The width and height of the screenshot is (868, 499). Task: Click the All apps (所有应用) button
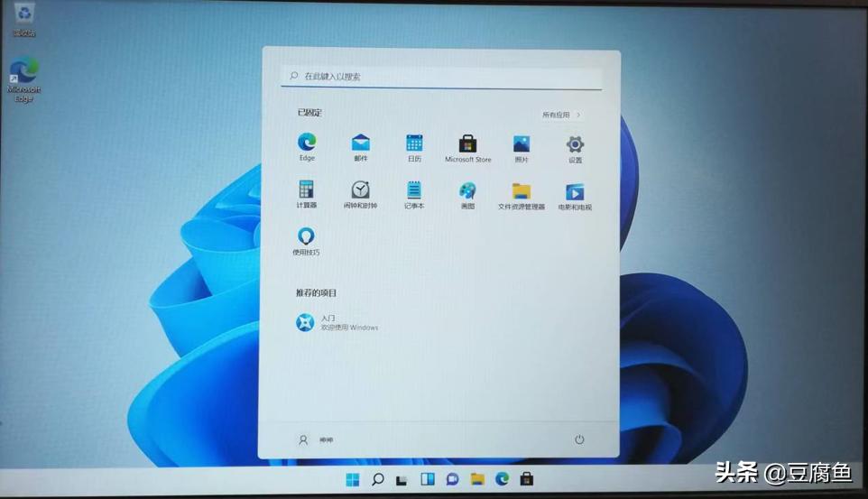point(561,115)
